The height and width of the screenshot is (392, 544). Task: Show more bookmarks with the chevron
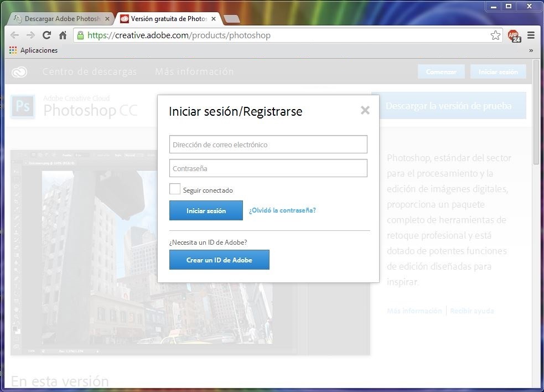[531, 51]
